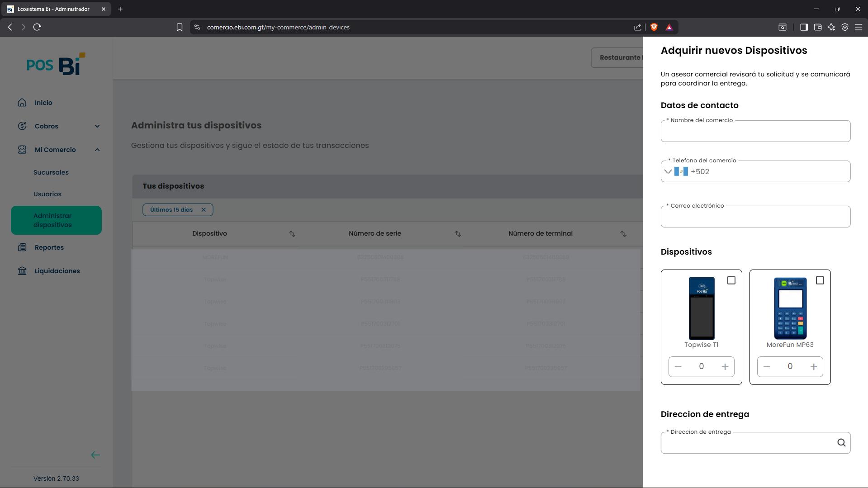
Task: Click the Brave sidebar toggle icon
Action: point(804,27)
